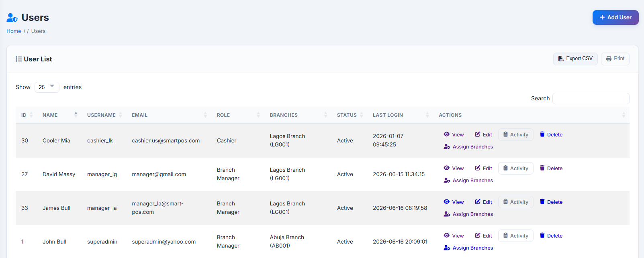Image resolution: width=644 pixels, height=258 pixels.
Task: Assign branches to David Massy
Action: pyautogui.click(x=468, y=181)
